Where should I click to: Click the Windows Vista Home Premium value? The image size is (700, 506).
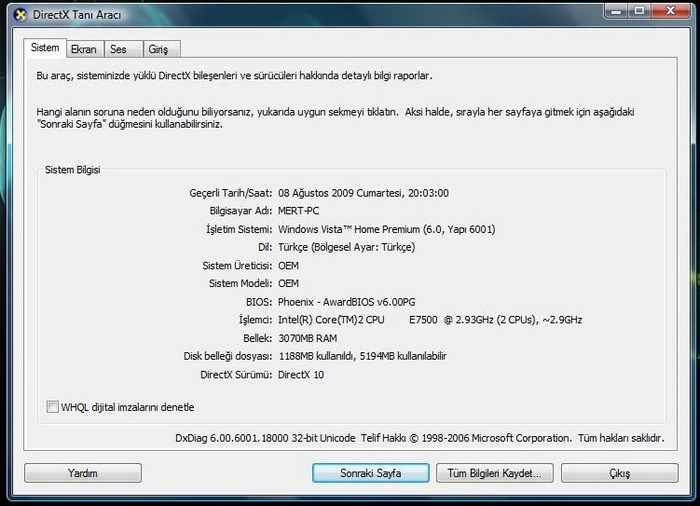coord(387,229)
